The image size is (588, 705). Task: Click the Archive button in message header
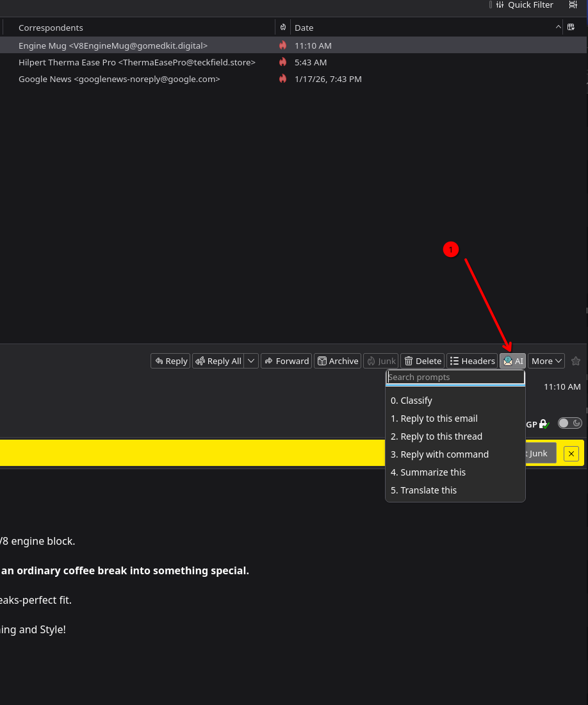[338, 361]
